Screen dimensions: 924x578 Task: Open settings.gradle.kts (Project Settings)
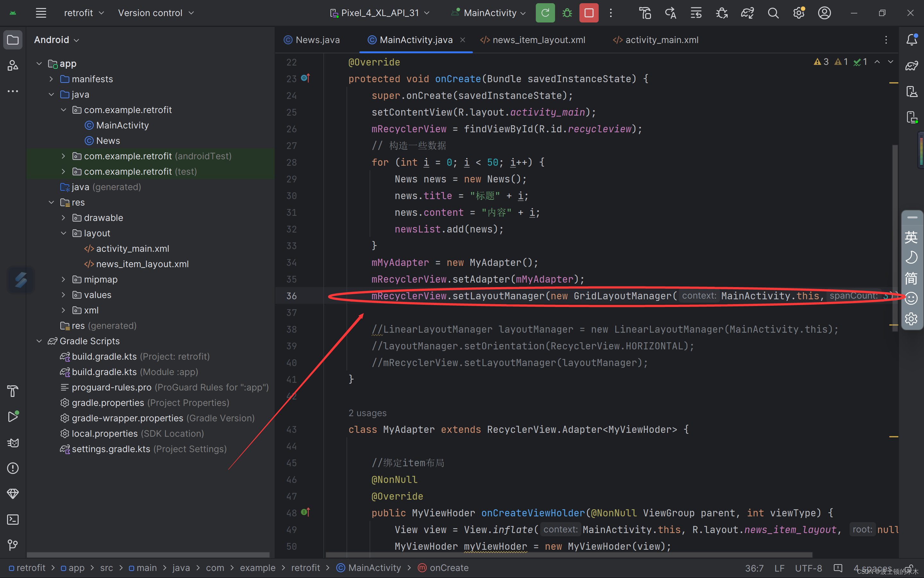[x=143, y=449]
